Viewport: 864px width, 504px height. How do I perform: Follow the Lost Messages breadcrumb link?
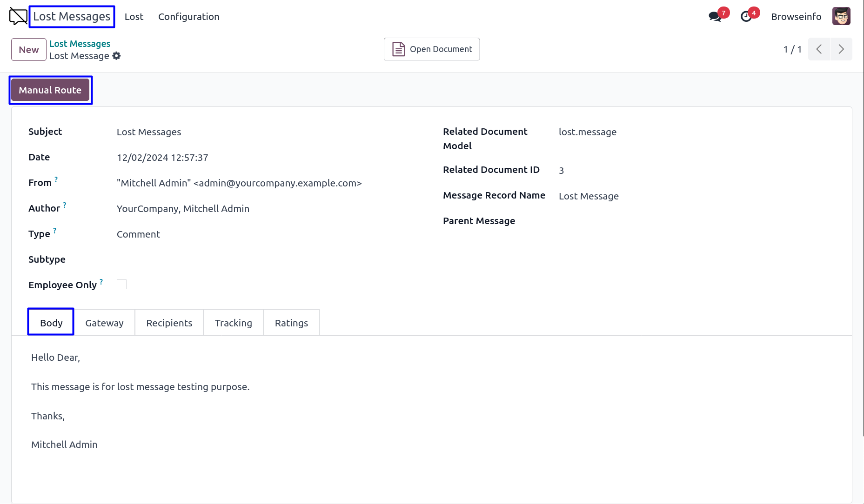[x=80, y=44]
